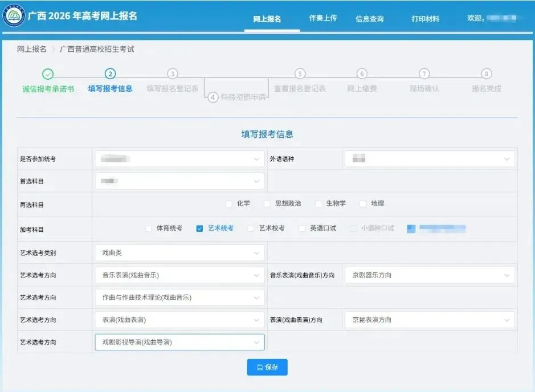Open dropdown showing 京剧器乐方向
Viewport: 535px width, 392px height.
coord(430,275)
